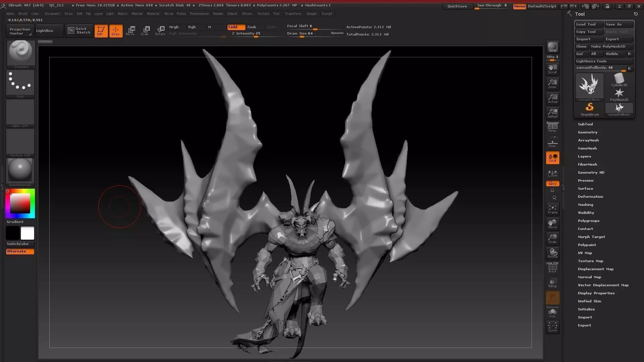The width and height of the screenshot is (644, 362).
Task: Expand the Geometry section
Action: click(x=587, y=132)
